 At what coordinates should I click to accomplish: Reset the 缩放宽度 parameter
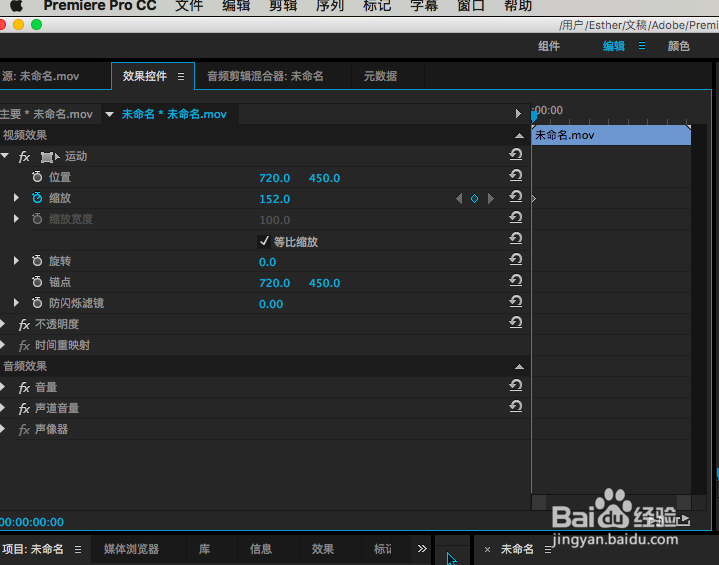pyautogui.click(x=516, y=217)
